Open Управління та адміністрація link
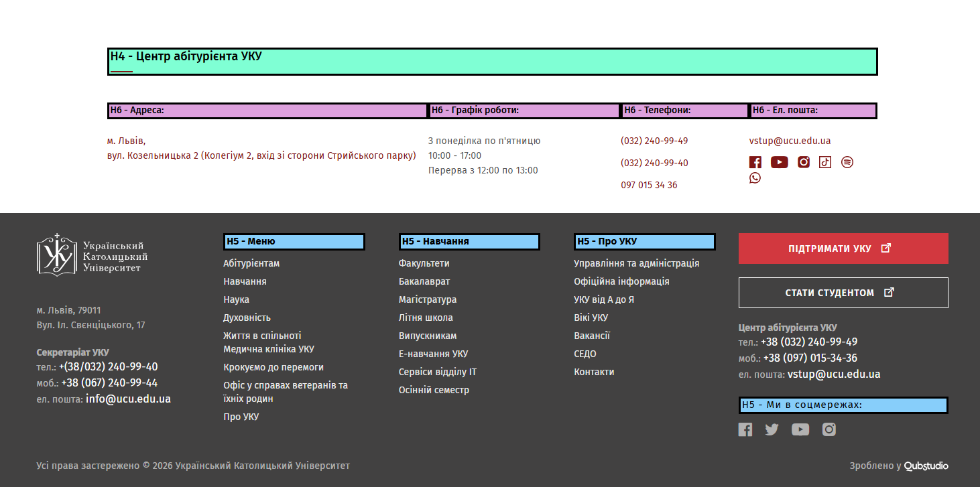 pyautogui.click(x=637, y=263)
